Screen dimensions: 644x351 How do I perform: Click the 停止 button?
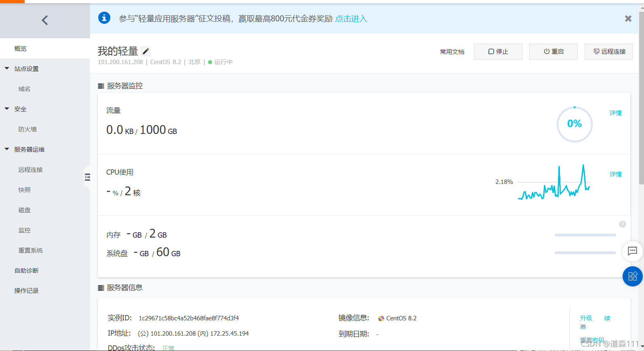498,52
